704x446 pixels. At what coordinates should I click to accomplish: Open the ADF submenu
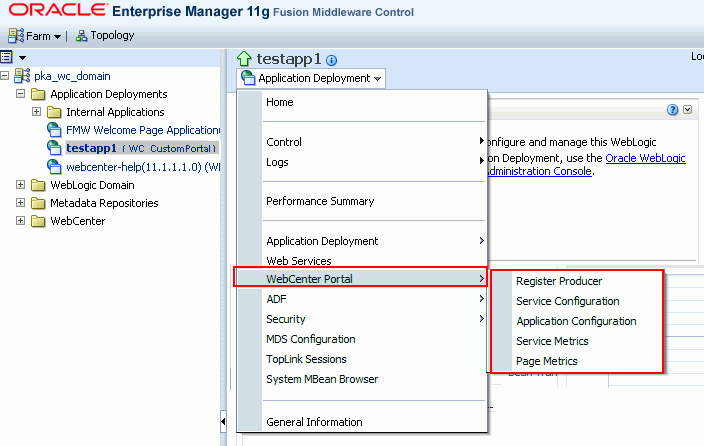point(361,299)
